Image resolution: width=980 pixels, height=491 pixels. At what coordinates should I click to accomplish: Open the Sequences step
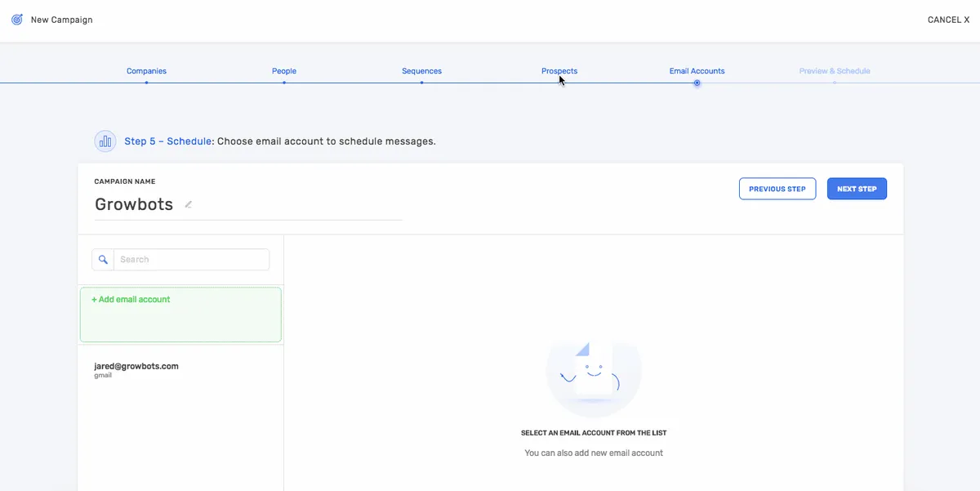click(x=421, y=71)
